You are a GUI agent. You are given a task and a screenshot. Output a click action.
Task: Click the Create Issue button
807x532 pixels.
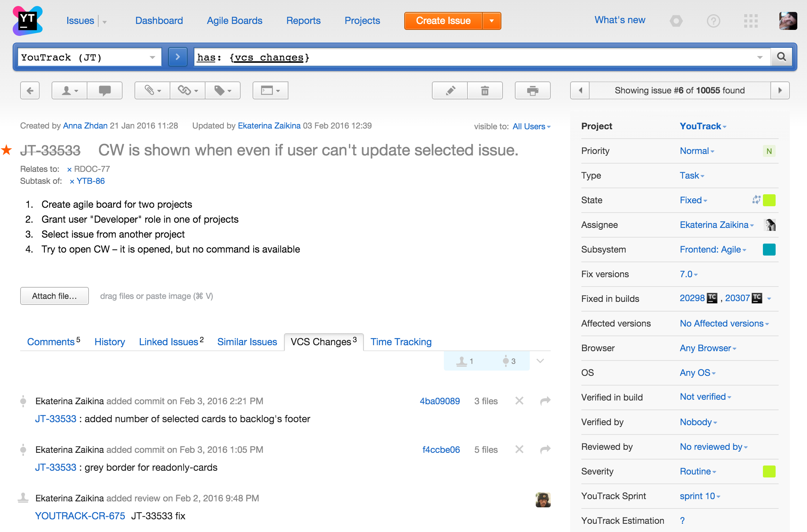tap(443, 21)
